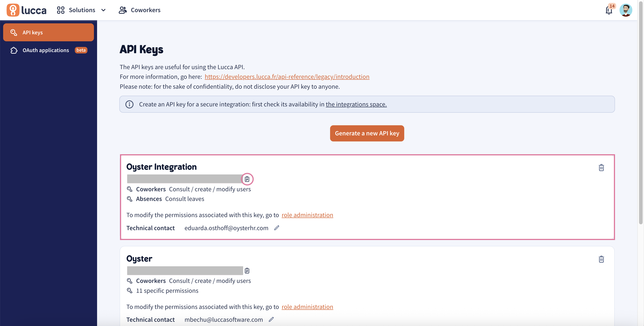Follow the integrations space link
The image size is (644, 326).
pos(356,104)
